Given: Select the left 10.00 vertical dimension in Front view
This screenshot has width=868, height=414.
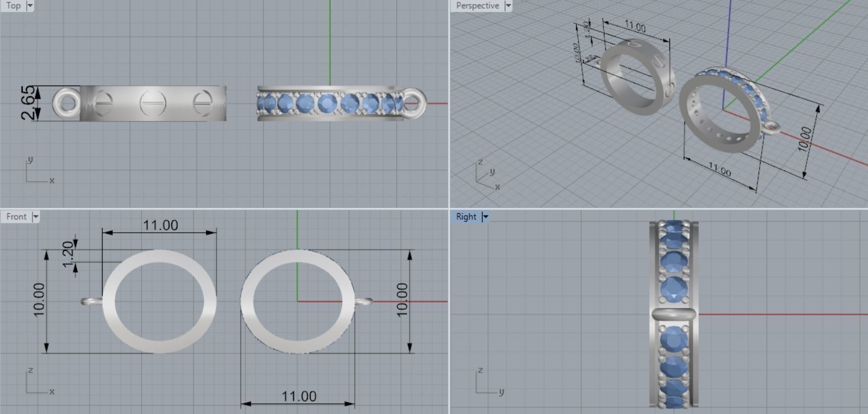Looking at the screenshot, I should click(39, 300).
